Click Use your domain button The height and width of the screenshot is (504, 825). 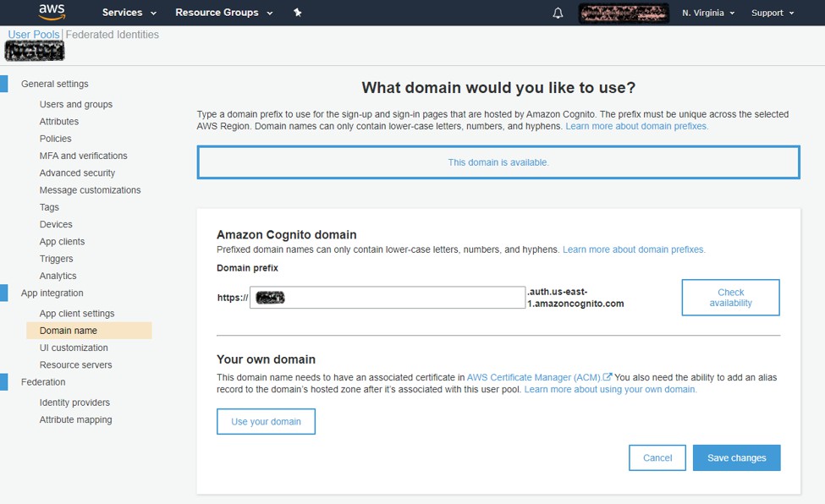point(266,421)
